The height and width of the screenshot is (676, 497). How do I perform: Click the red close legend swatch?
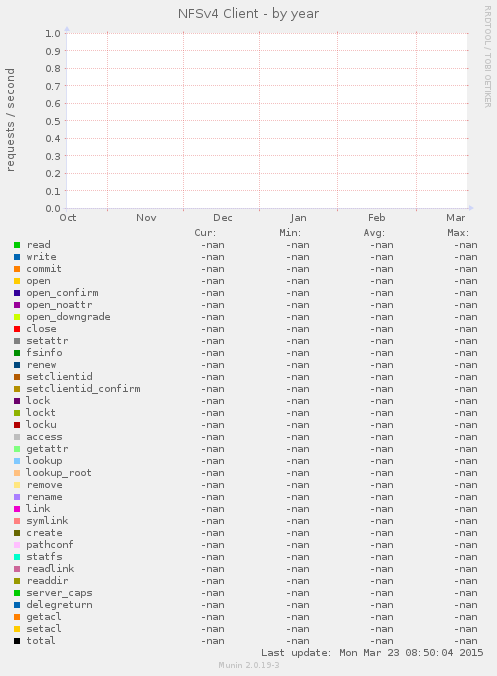pyautogui.click(x=17, y=329)
